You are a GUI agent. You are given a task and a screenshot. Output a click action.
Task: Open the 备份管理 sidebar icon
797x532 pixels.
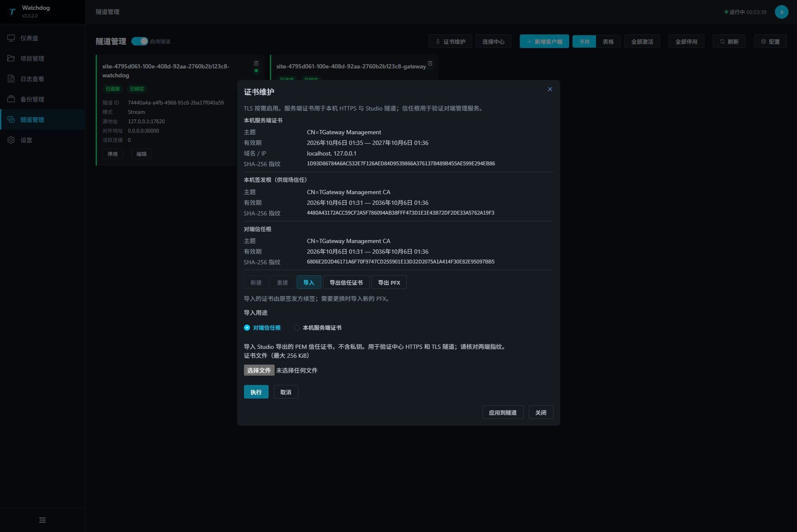click(11, 99)
